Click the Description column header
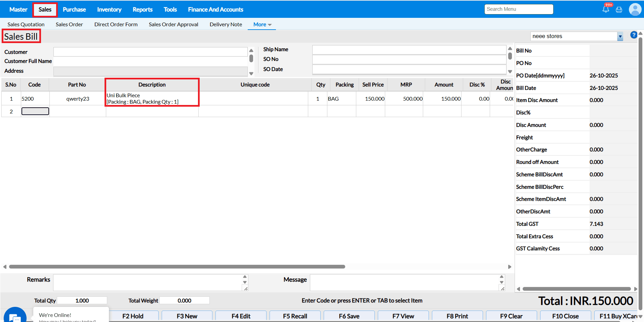The height and width of the screenshot is (322, 644). tap(152, 85)
